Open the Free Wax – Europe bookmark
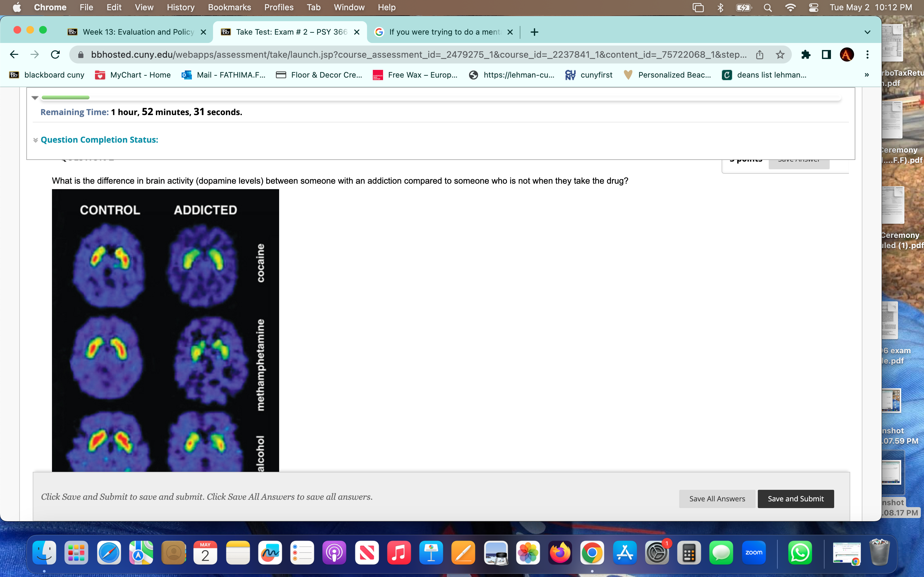Screen dimensions: 924x577 click(x=415, y=75)
